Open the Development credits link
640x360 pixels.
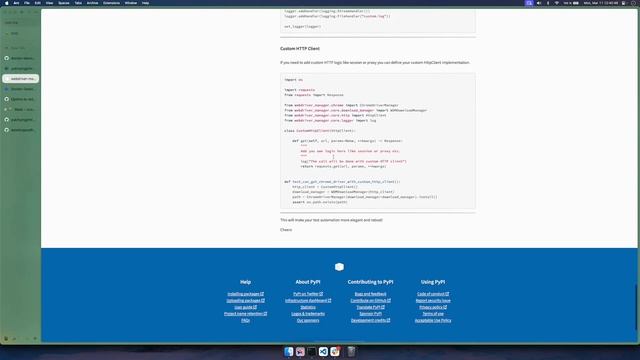pyautogui.click(x=370, y=320)
